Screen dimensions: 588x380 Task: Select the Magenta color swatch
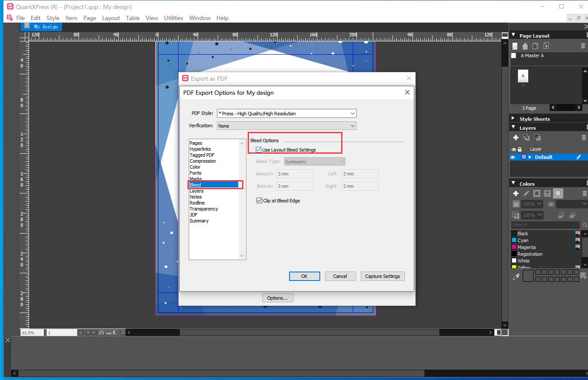[x=526, y=247]
